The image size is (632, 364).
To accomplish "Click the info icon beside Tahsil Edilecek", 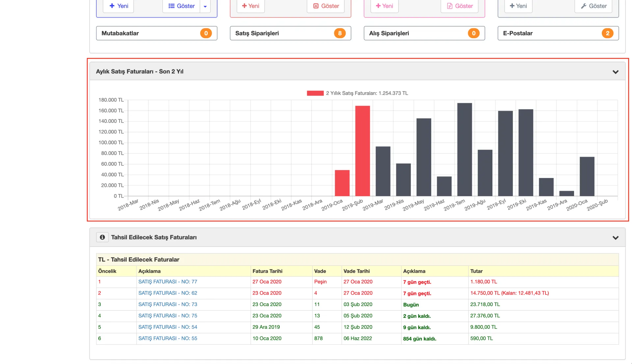I will 102,237.
